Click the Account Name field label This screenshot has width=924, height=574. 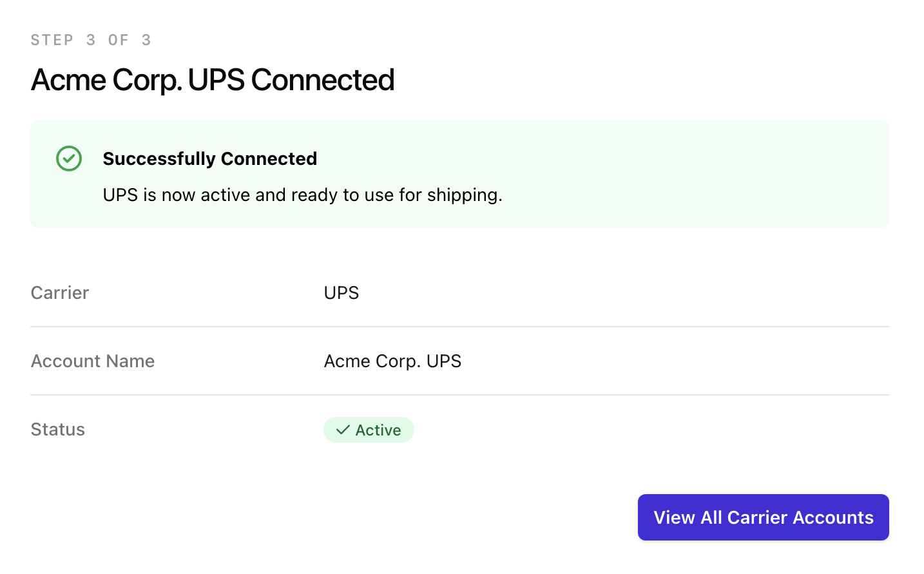(x=93, y=361)
